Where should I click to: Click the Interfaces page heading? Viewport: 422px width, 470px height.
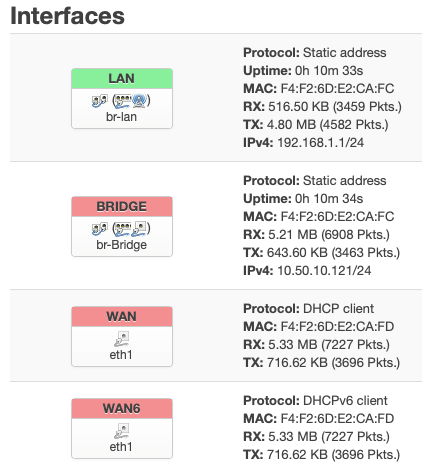(x=67, y=16)
